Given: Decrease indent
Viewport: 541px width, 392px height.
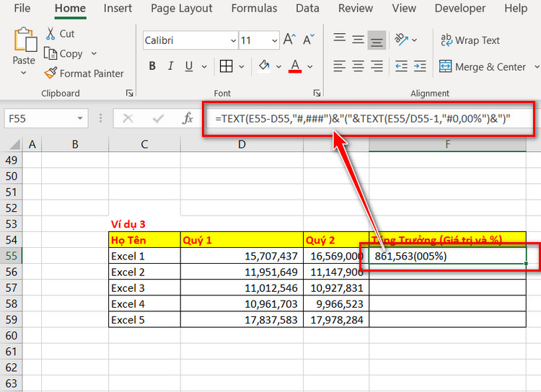Looking at the screenshot, I should (401, 66).
